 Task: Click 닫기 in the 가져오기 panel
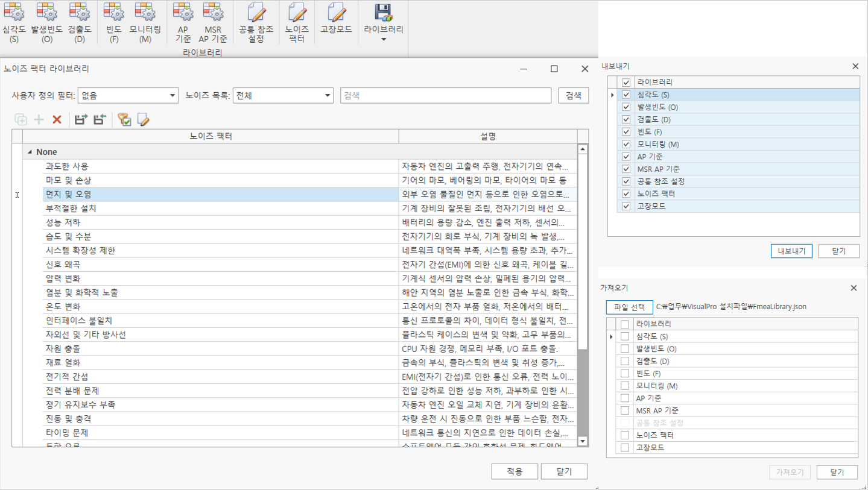click(x=837, y=472)
